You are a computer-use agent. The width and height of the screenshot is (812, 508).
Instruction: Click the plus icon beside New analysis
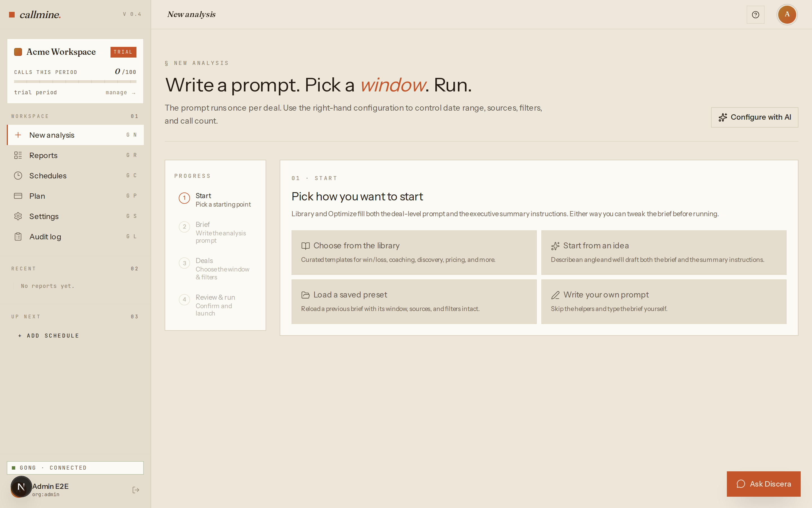pyautogui.click(x=18, y=135)
